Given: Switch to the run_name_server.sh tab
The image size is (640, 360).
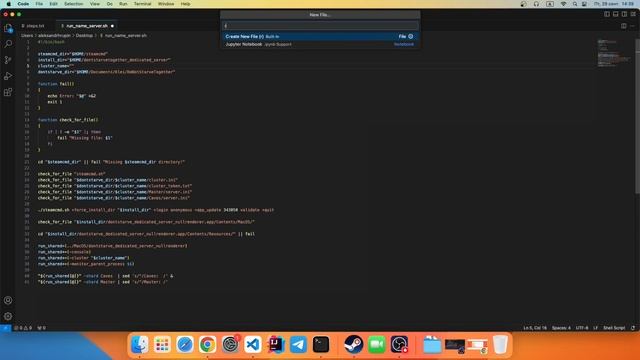Looking at the screenshot, I should point(87,26).
